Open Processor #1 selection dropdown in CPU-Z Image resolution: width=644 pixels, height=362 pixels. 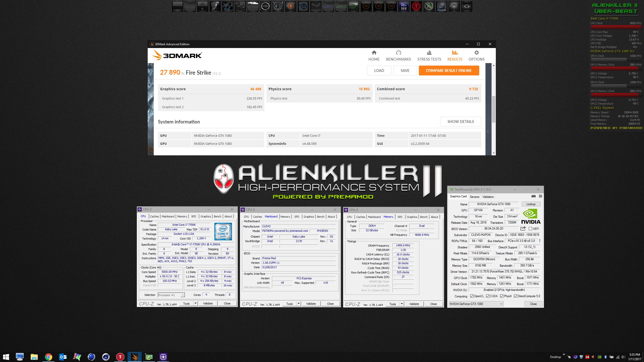(171, 295)
